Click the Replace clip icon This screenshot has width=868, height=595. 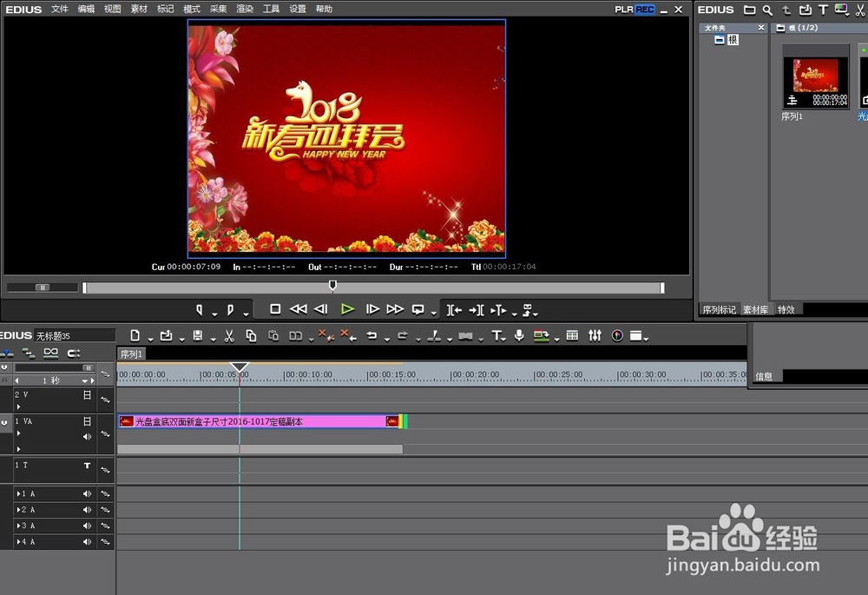point(296,336)
